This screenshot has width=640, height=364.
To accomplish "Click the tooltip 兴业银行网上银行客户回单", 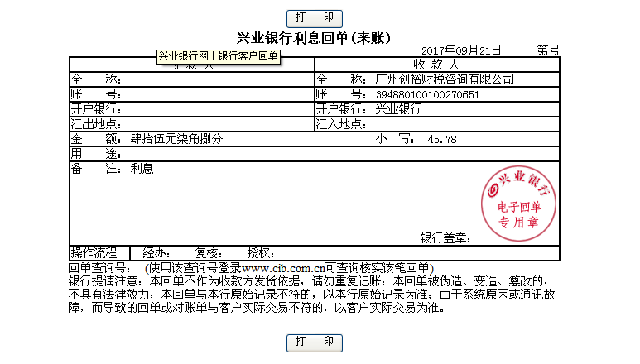I will coord(219,56).
